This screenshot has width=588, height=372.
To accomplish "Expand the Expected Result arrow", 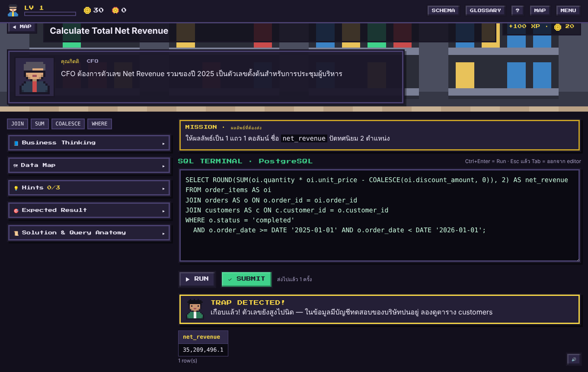I will coord(163,211).
